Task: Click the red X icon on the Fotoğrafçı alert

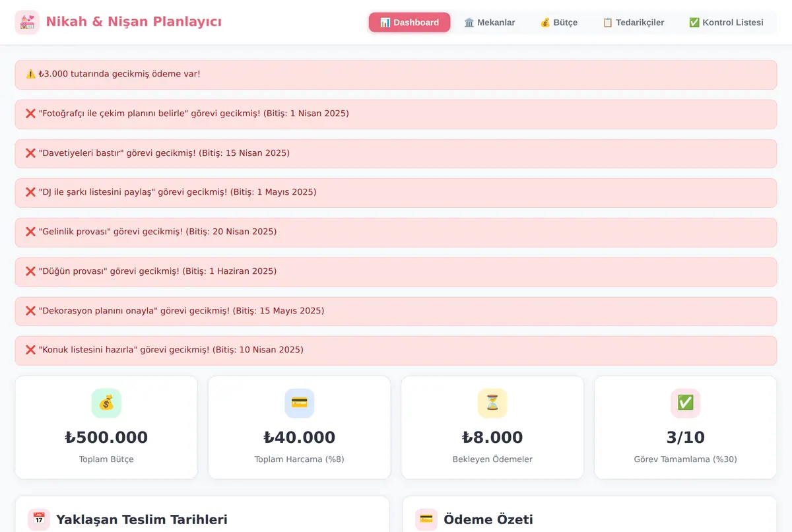Action: pos(30,114)
